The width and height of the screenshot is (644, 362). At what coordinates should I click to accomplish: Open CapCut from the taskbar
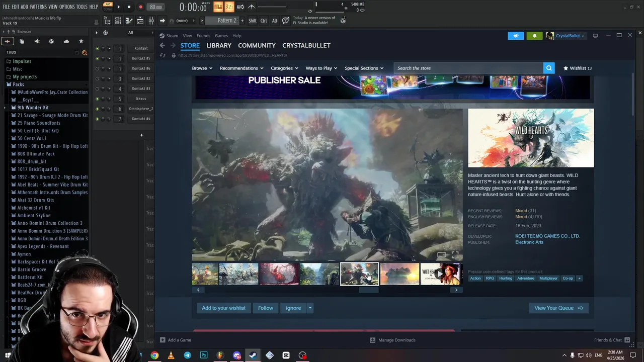coord(286,355)
